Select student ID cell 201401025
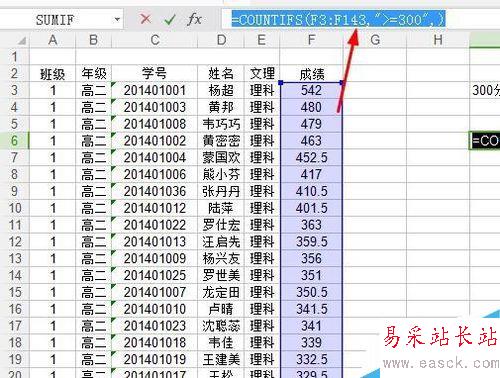 [155, 275]
